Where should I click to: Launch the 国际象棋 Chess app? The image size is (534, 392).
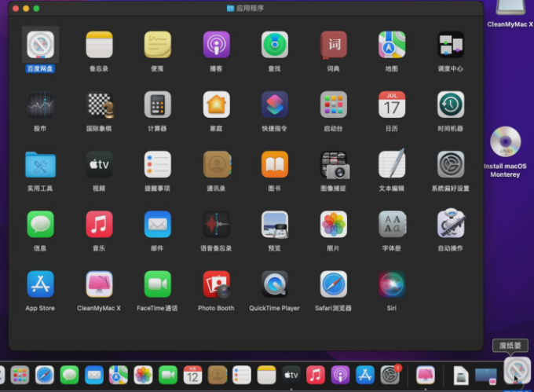point(99,104)
